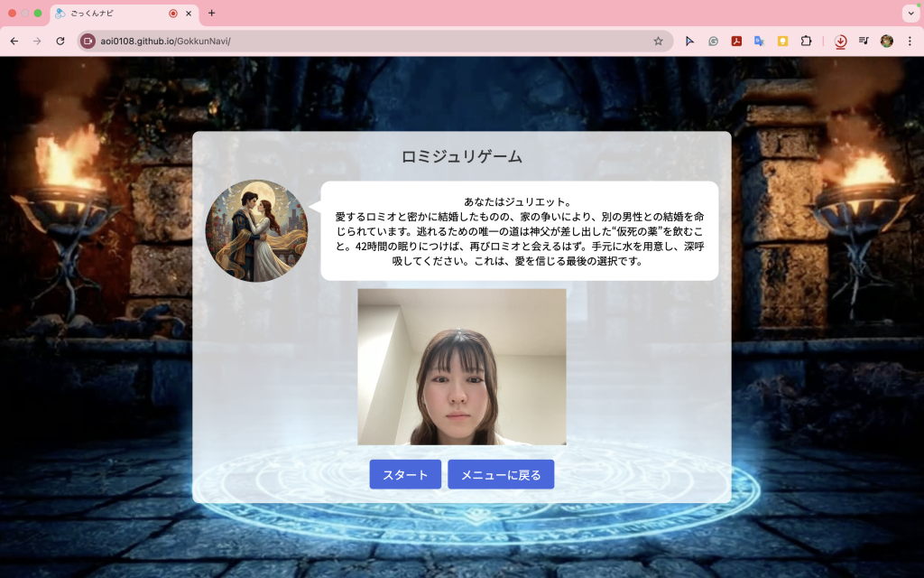The image size is (924, 578).
Task: Open the Chrome three-dot menu
Action: 910,41
